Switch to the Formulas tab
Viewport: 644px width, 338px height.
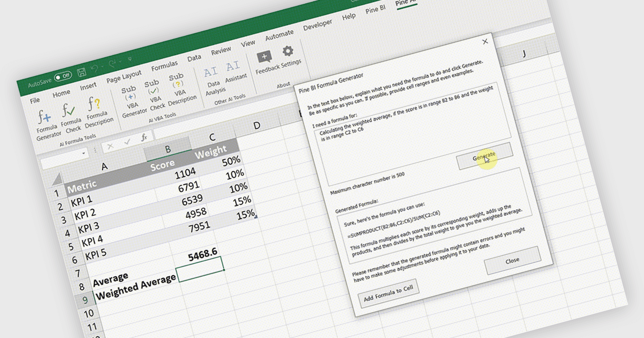click(164, 67)
